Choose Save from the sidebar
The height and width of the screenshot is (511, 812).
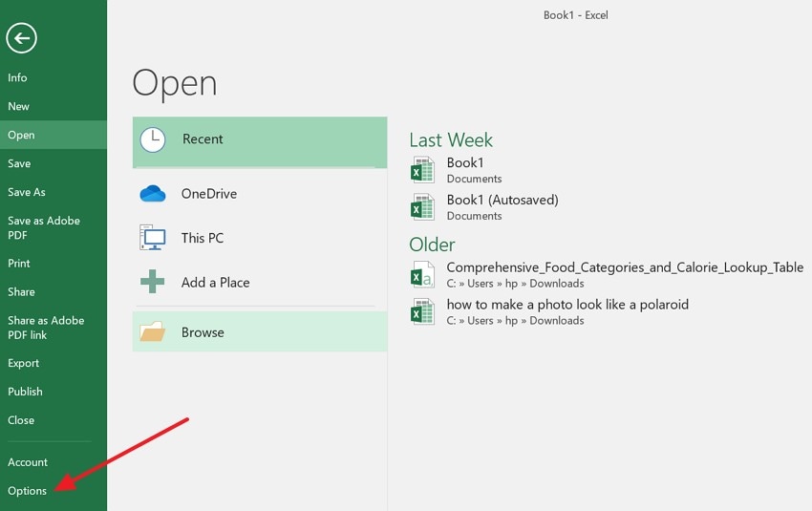pyautogui.click(x=53, y=163)
